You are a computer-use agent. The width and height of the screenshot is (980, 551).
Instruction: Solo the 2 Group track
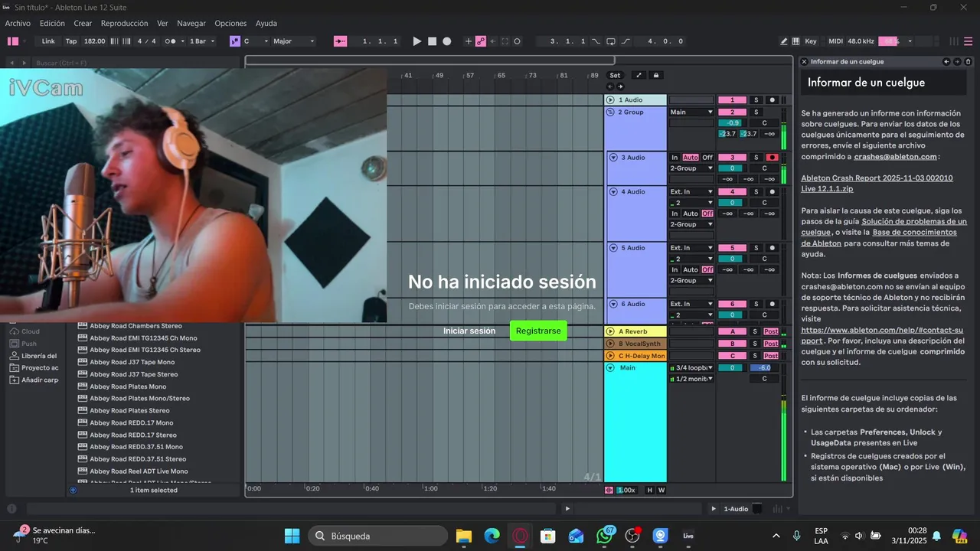756,112
